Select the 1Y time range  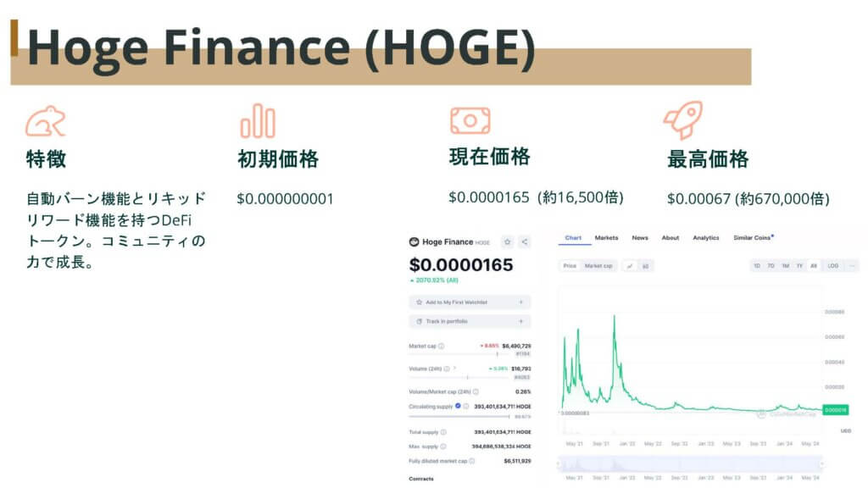click(x=799, y=266)
